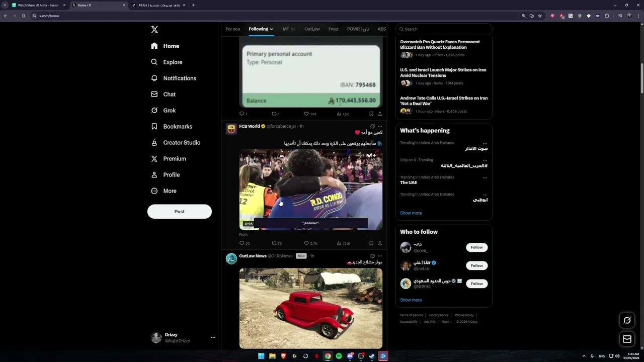Viewport: 644px width, 362px height.
Task: Share the bank balance post
Action: pos(380,114)
